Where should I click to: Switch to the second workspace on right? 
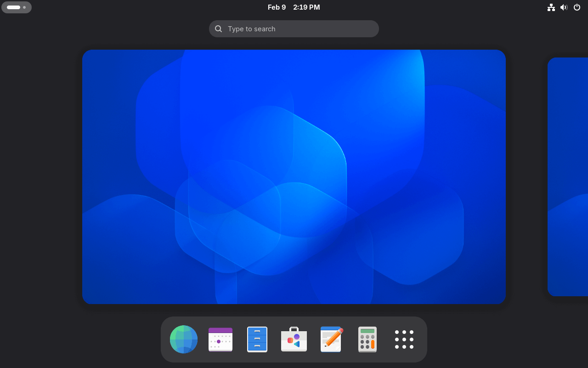click(568, 177)
